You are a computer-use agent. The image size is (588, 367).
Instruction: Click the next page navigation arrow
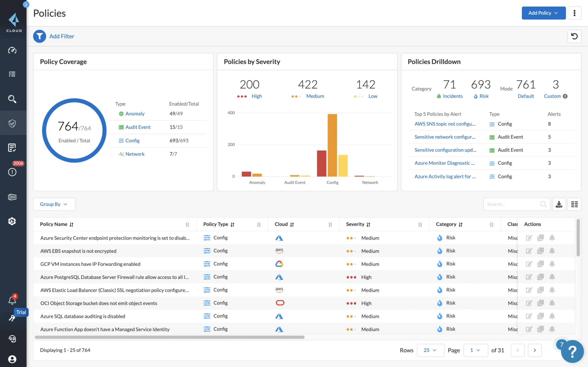point(535,350)
